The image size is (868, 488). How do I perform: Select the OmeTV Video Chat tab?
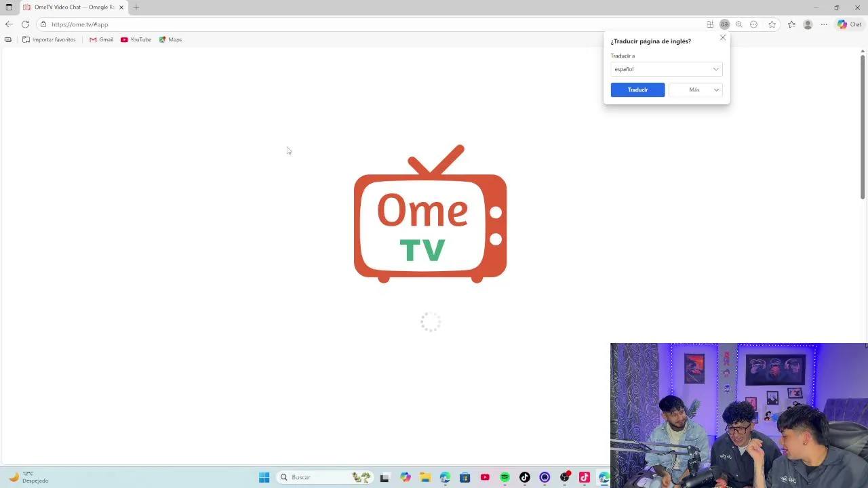pyautogui.click(x=73, y=7)
